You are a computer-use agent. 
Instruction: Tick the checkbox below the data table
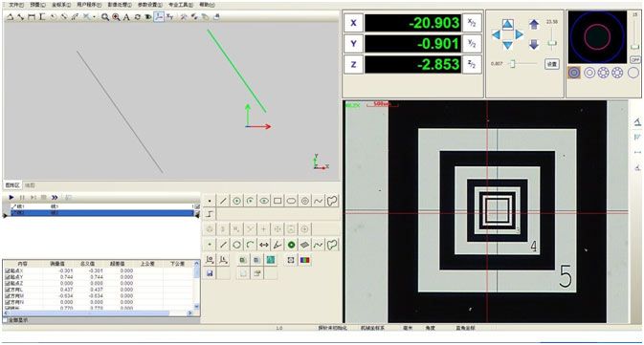pyautogui.click(x=6, y=320)
